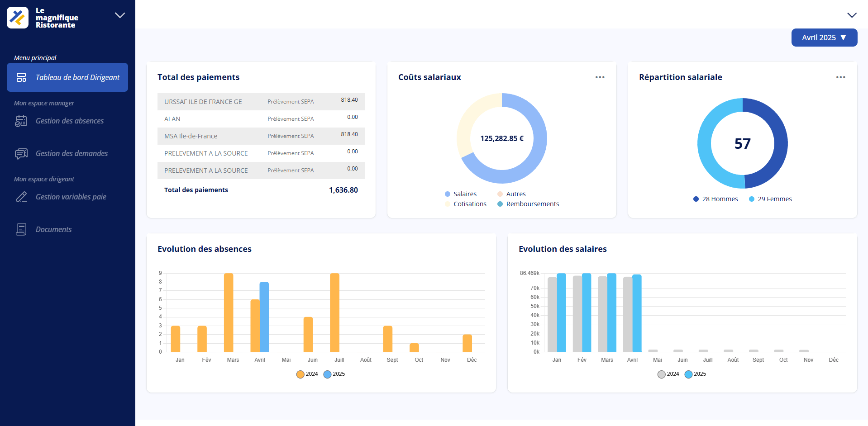Viewport: 868px width, 426px height.
Task: Open options menu on Répartition salariale card
Action: pos(840,77)
